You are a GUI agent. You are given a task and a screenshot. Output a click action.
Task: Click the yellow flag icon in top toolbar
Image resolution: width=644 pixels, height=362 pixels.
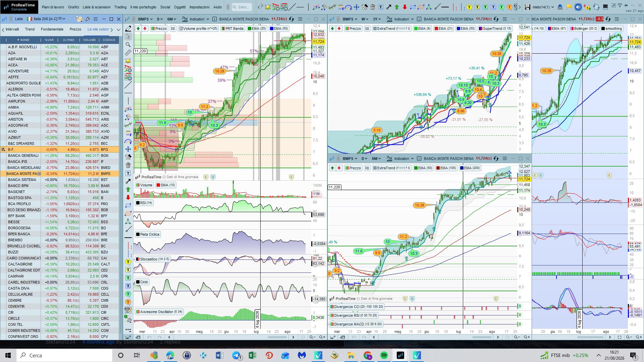(x=569, y=7)
